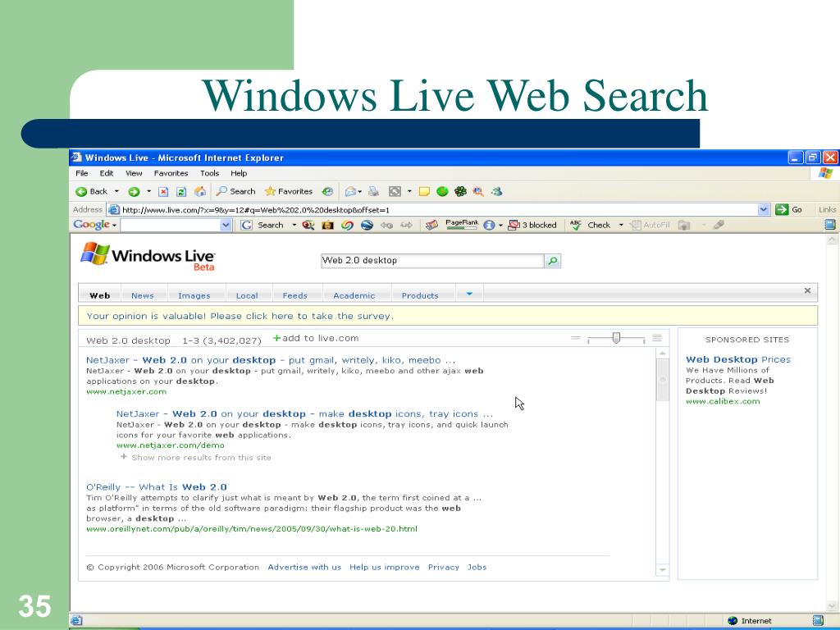Click add to live.com link
Screen dimensions: 840x630
click(x=316, y=338)
